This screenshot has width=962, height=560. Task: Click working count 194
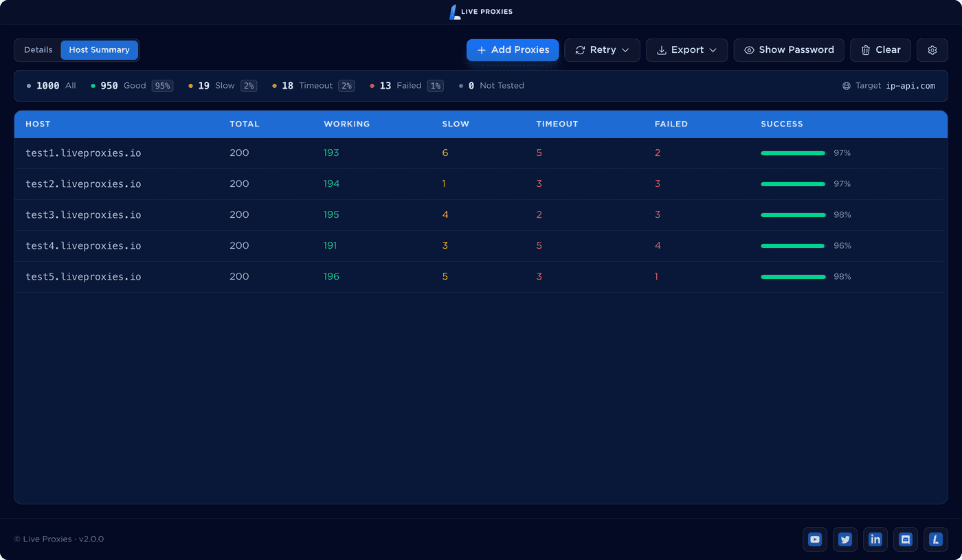[x=331, y=184]
